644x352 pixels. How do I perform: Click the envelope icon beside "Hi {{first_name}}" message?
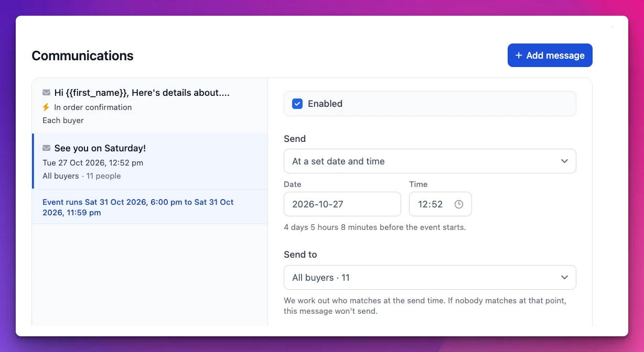pyautogui.click(x=47, y=93)
